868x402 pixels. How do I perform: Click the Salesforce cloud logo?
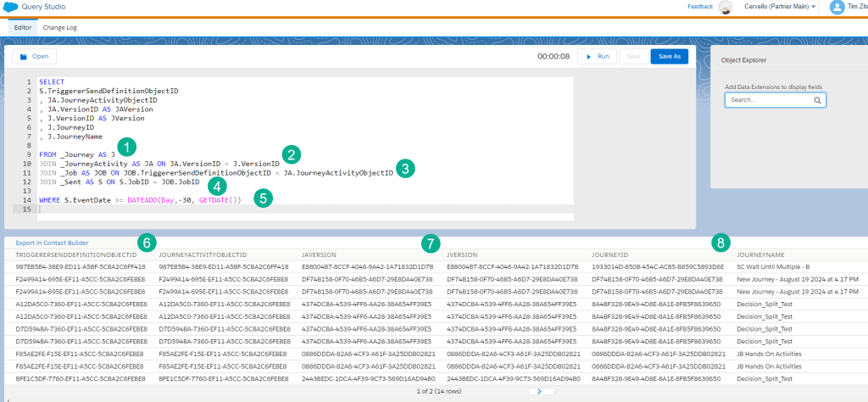(14, 7)
